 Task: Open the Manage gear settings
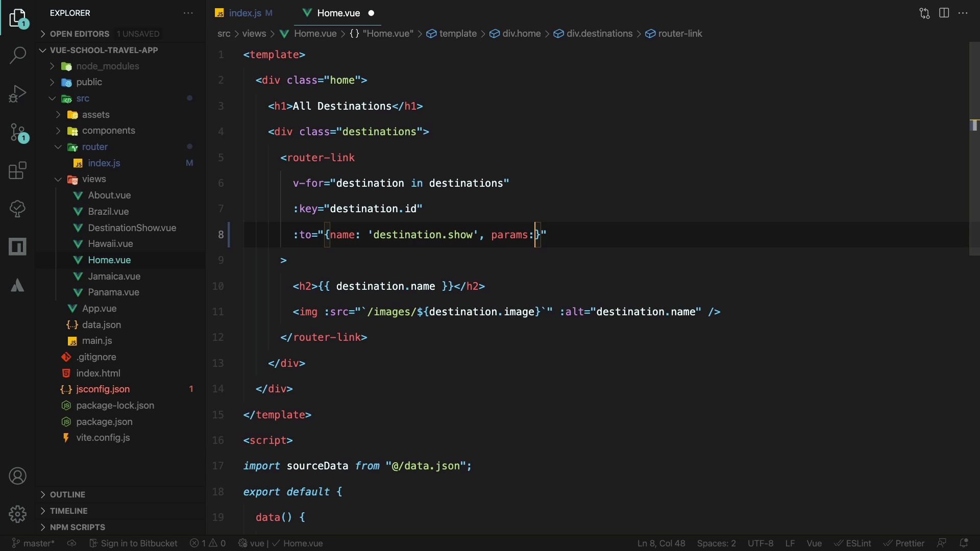[x=18, y=514]
